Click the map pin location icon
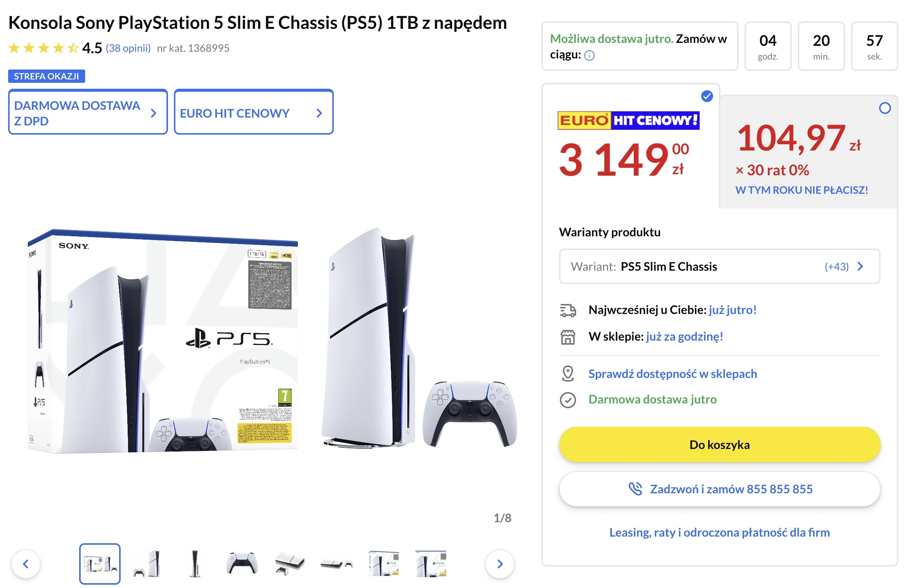 pyautogui.click(x=568, y=374)
